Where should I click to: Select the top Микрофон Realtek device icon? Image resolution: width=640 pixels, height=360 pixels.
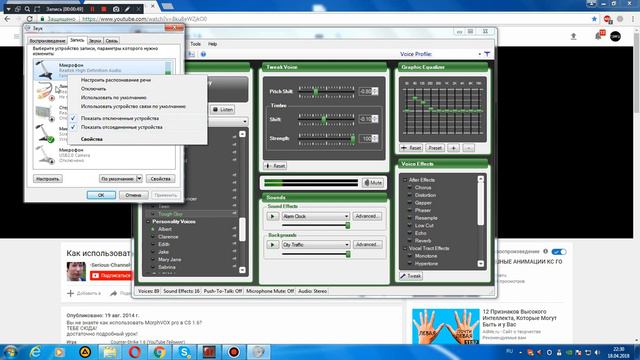click(x=44, y=69)
